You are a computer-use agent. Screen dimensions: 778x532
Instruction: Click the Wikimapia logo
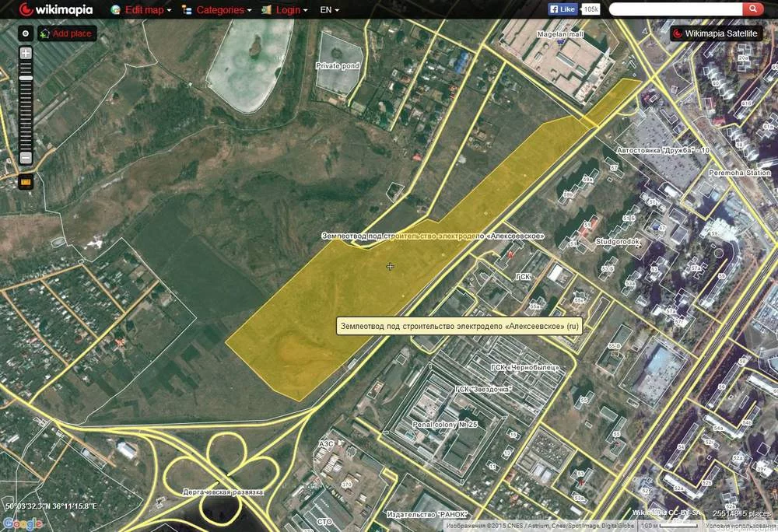(56, 9)
